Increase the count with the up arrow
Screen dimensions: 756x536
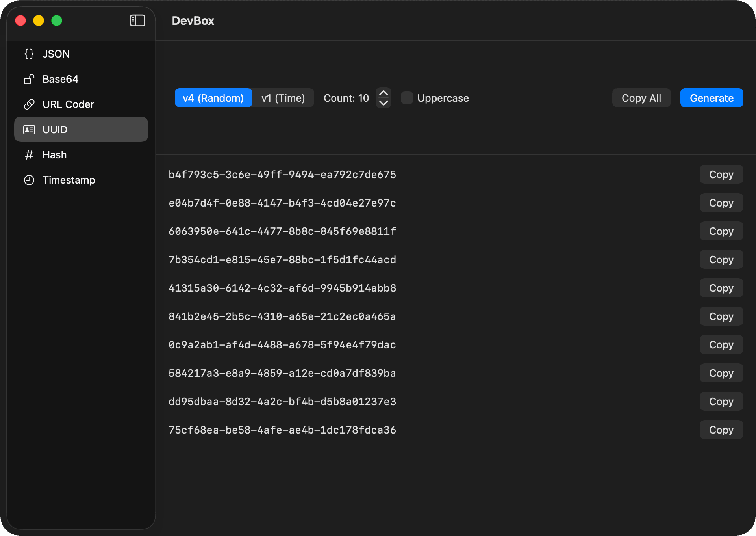(384, 93)
